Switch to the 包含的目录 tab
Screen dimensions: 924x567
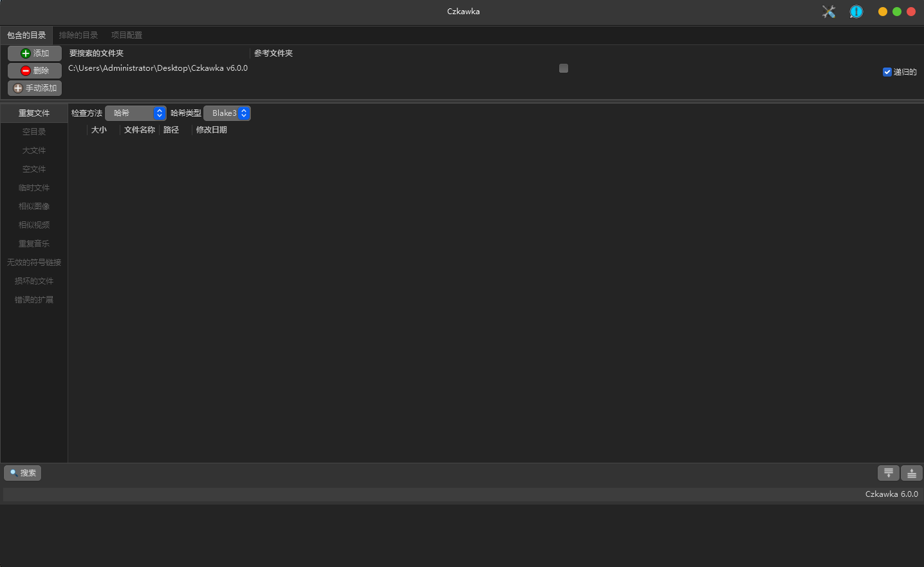[26, 35]
